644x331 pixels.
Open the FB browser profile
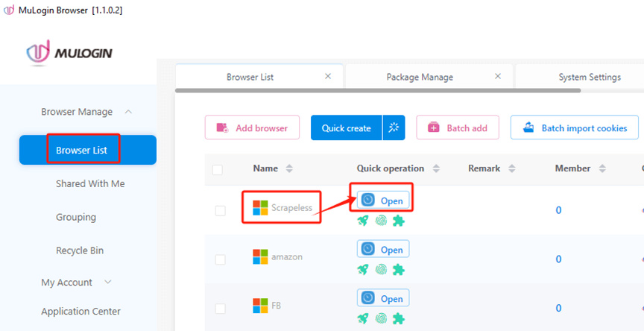383,298
